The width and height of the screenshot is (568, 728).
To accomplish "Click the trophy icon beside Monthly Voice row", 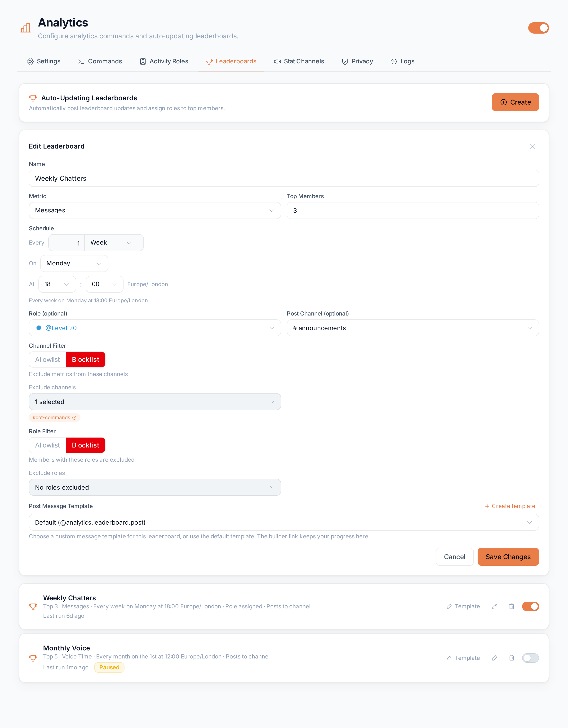I will tap(33, 658).
